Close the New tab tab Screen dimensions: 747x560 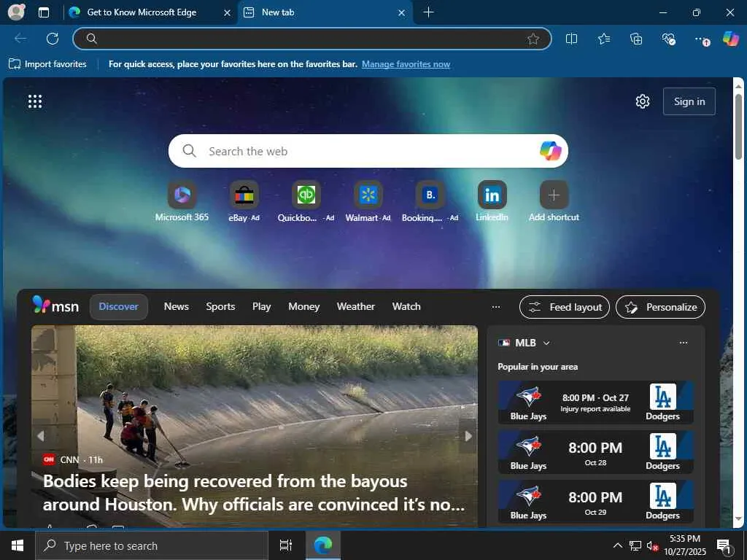pyautogui.click(x=402, y=13)
